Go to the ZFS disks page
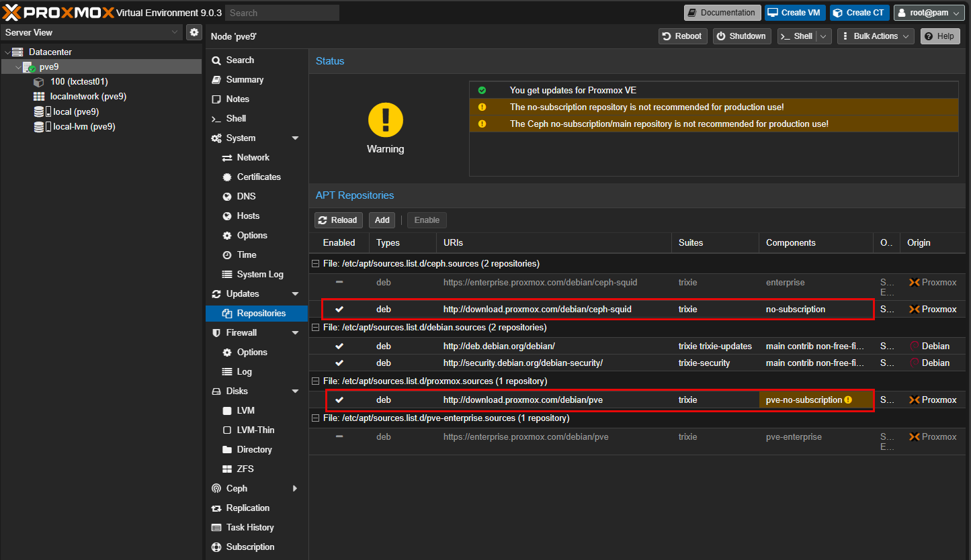This screenshot has height=560, width=971. [245, 469]
